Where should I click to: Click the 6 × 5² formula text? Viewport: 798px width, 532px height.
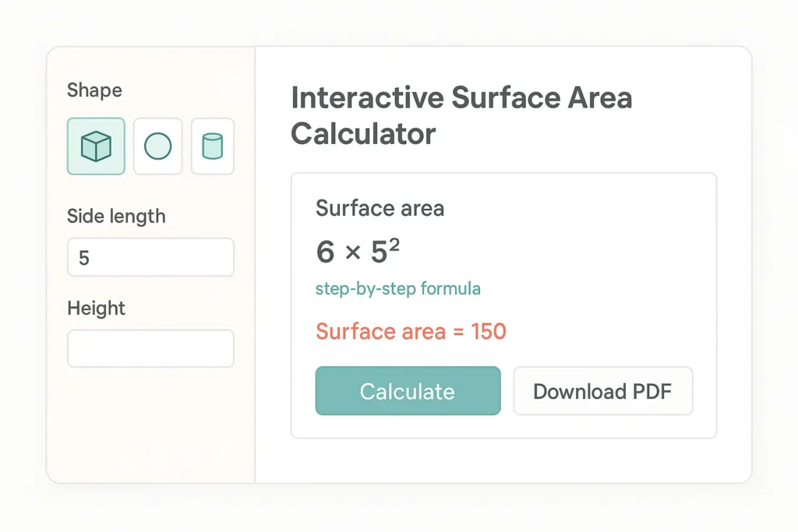point(358,251)
